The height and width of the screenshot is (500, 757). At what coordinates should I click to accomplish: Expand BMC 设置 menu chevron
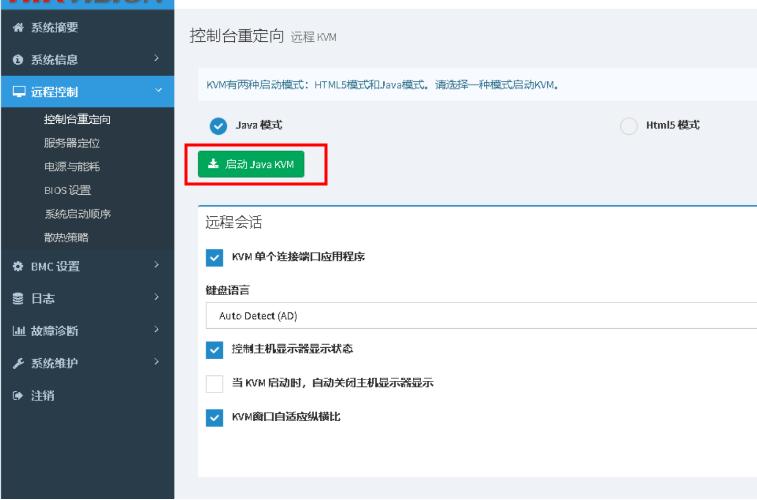click(x=156, y=265)
